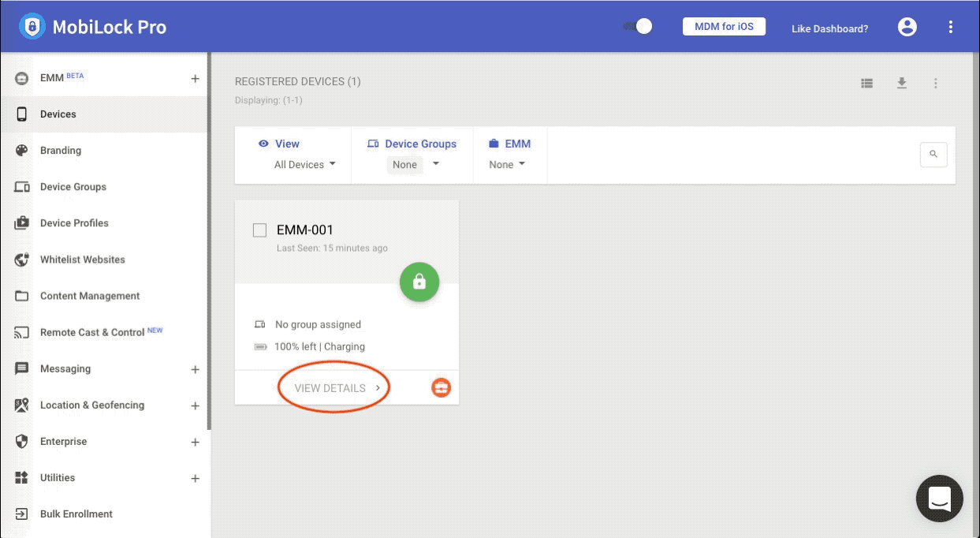This screenshot has width=980, height=538.
Task: Click the Enterprise shield icon
Action: (x=22, y=442)
